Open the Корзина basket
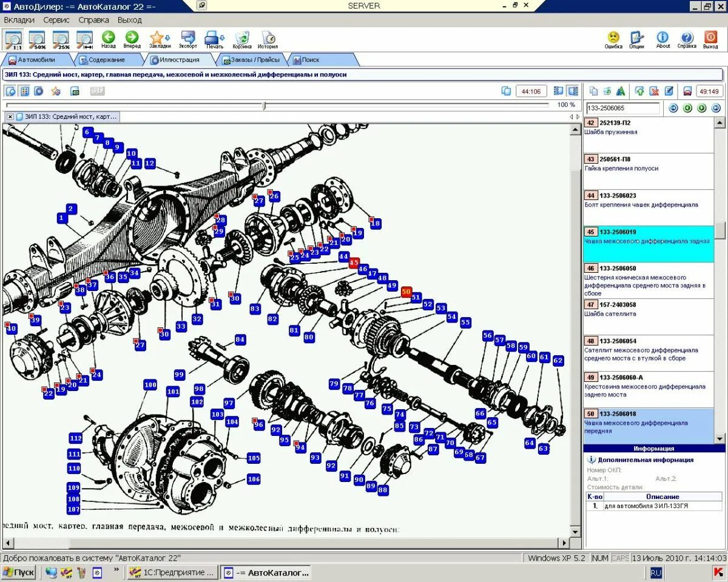 click(242, 39)
